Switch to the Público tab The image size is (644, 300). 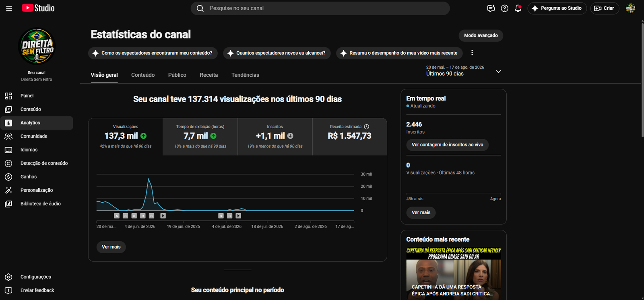[177, 75]
